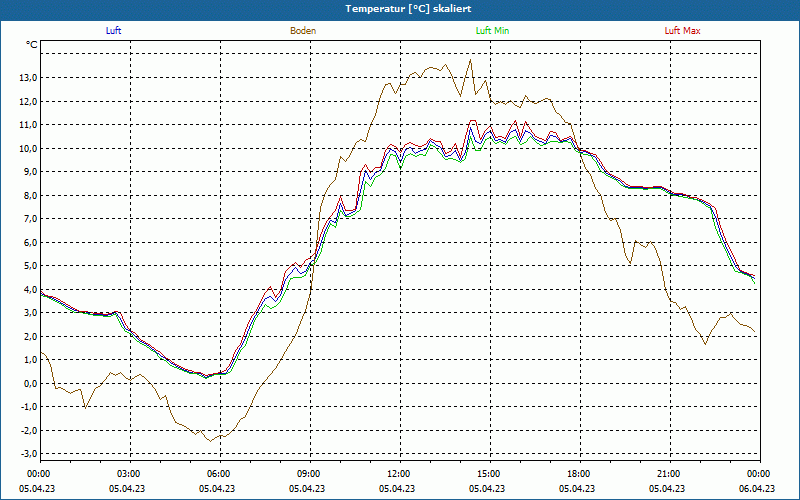Click the 10,0 y-axis value

(x=29, y=148)
